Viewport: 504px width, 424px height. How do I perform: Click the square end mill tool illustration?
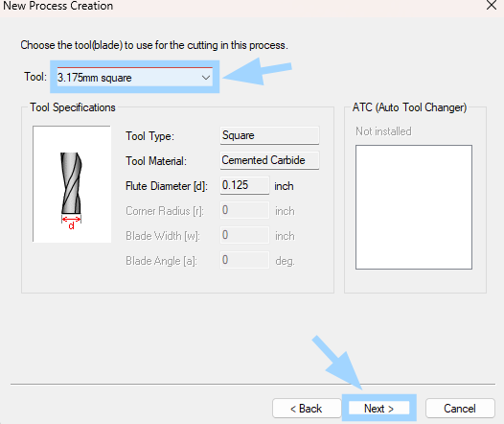point(72,184)
